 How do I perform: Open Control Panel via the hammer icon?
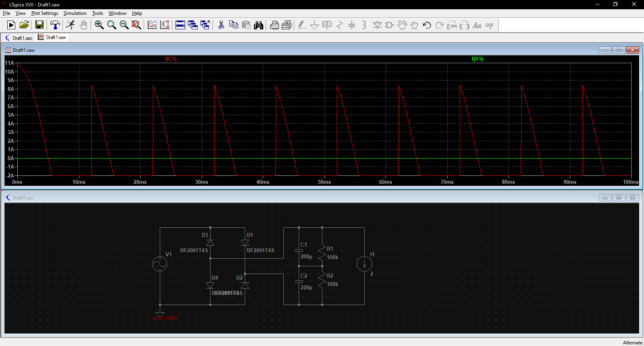55,25
